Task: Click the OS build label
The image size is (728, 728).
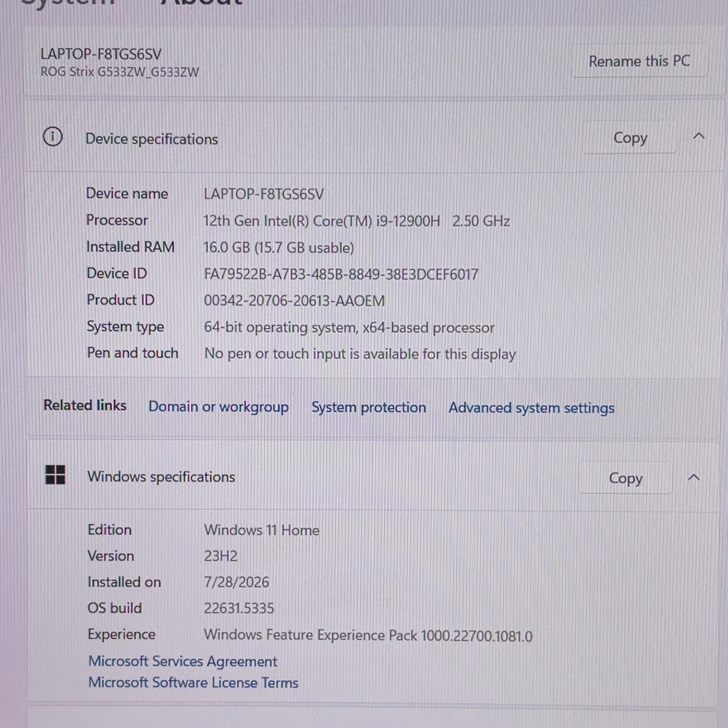Action: 115,608
